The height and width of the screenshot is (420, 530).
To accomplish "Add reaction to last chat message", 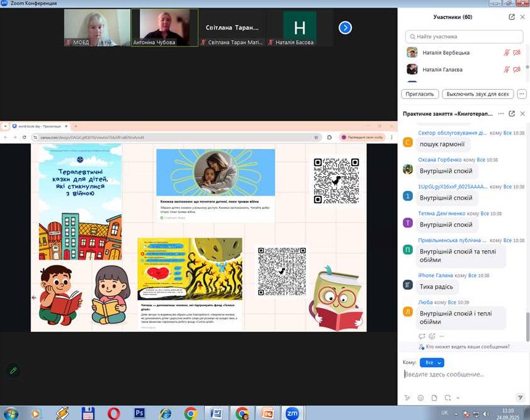I will pyautogui.click(x=432, y=336).
